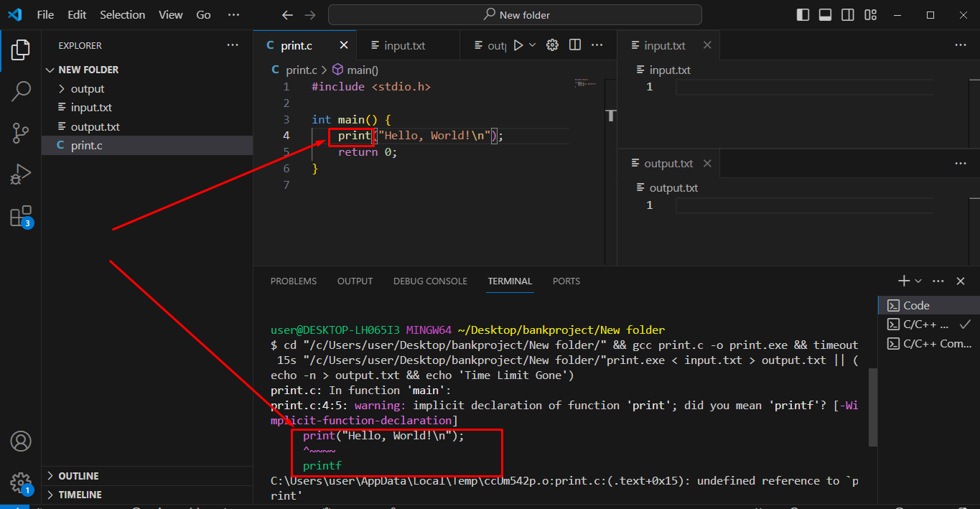This screenshot has width=980, height=509.
Task: Click the Run Code play icon
Action: pos(518,45)
